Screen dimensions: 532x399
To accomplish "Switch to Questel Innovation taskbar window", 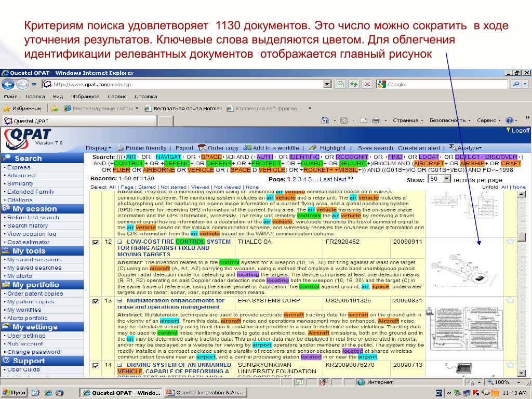I will pos(206,393).
